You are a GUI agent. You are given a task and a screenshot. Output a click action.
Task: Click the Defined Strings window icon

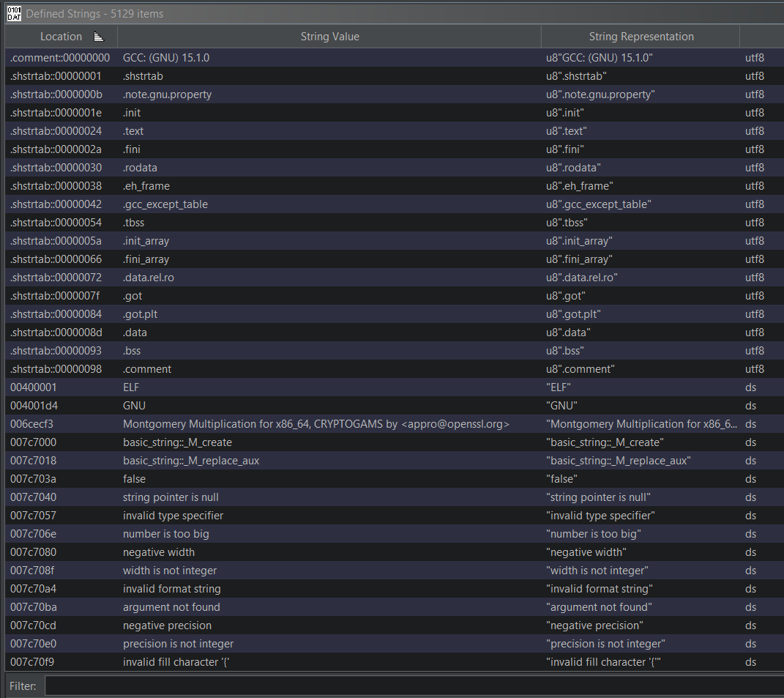click(x=13, y=13)
